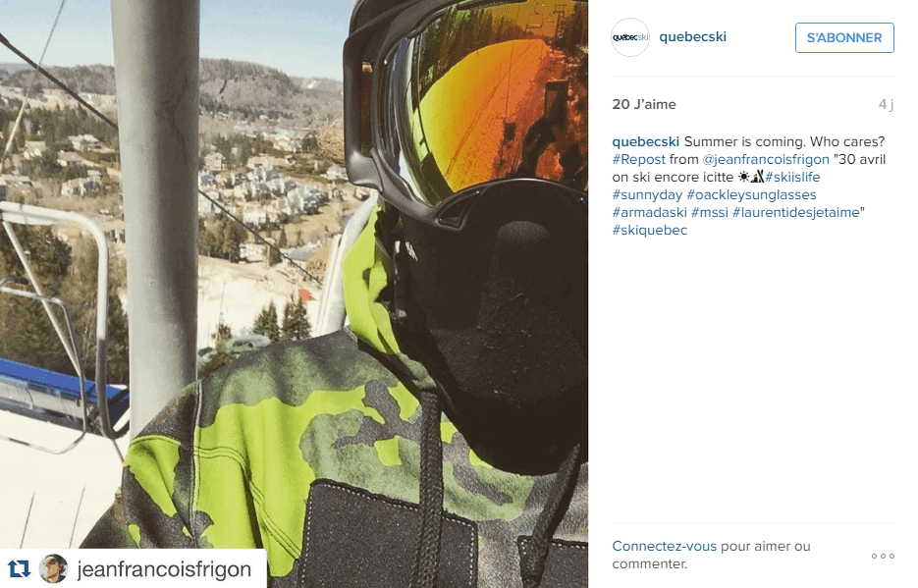Screen dimensions: 918x588
Task: Click the Connectez-vous login link
Action: pyautogui.click(x=664, y=546)
